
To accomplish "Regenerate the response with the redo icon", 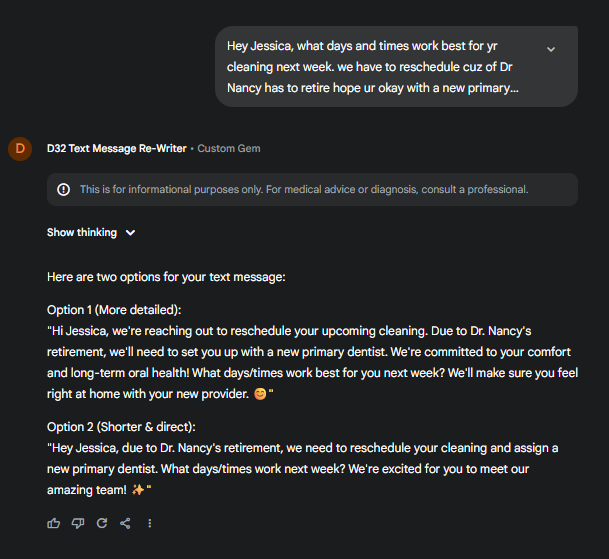I will click(x=102, y=523).
